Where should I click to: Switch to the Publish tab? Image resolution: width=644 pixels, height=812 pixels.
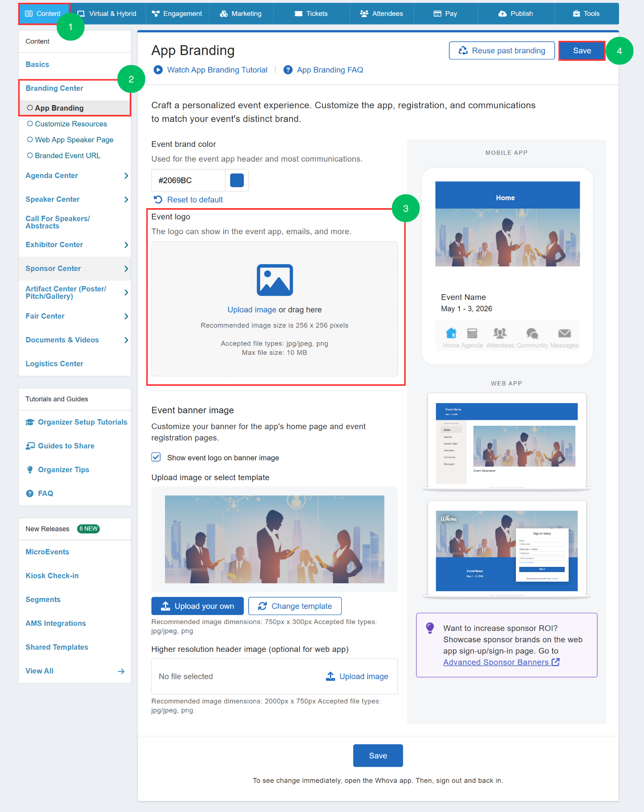(516, 14)
